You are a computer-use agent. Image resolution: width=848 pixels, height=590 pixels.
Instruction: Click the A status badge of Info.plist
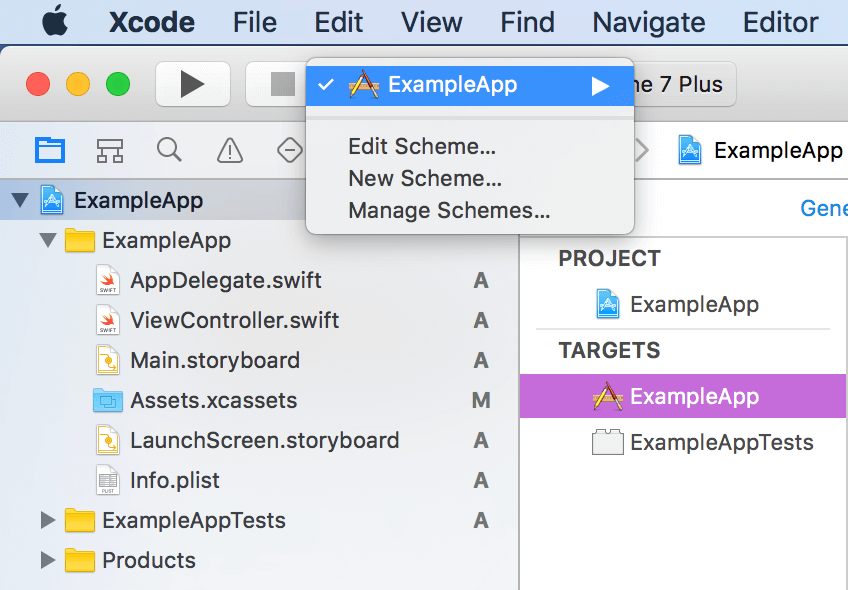click(481, 480)
